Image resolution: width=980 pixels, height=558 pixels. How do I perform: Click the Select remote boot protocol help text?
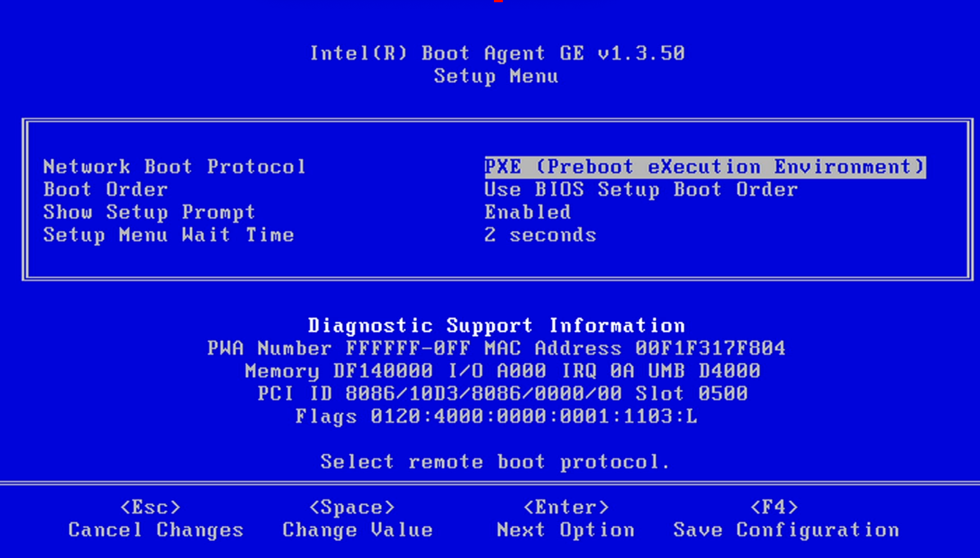(495, 462)
